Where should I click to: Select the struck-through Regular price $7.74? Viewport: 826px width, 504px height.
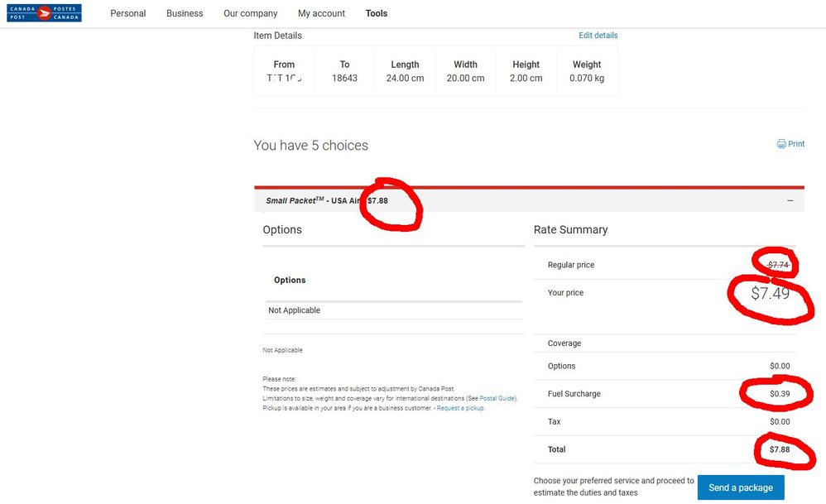pos(778,265)
